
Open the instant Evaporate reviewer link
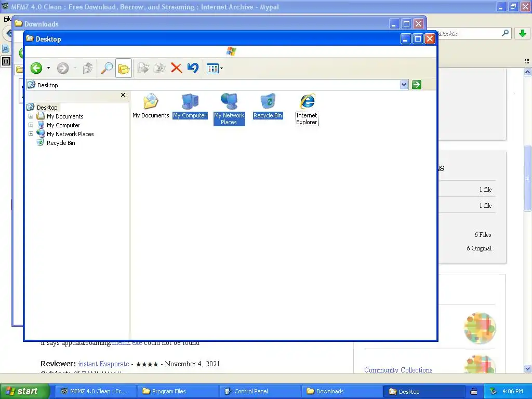tap(103, 364)
